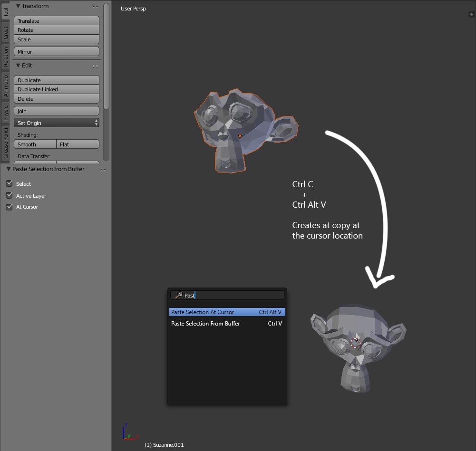Open the Animation tab
This screenshot has height=451, width=476.
(5, 86)
